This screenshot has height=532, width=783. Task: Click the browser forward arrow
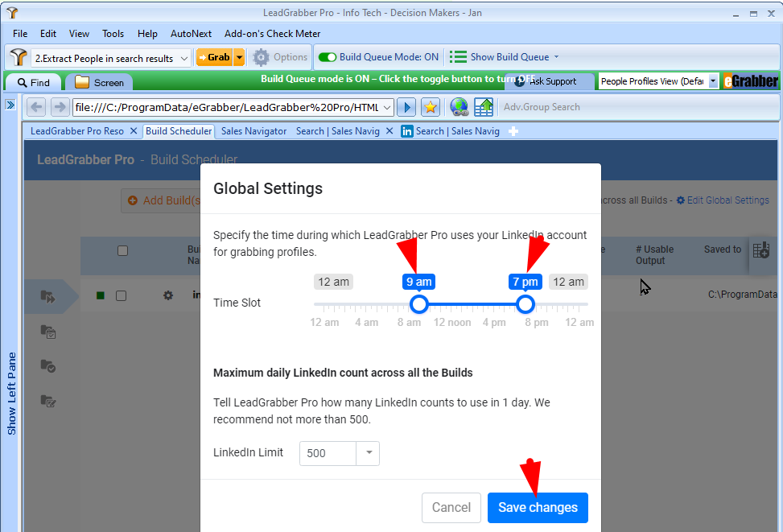60,107
